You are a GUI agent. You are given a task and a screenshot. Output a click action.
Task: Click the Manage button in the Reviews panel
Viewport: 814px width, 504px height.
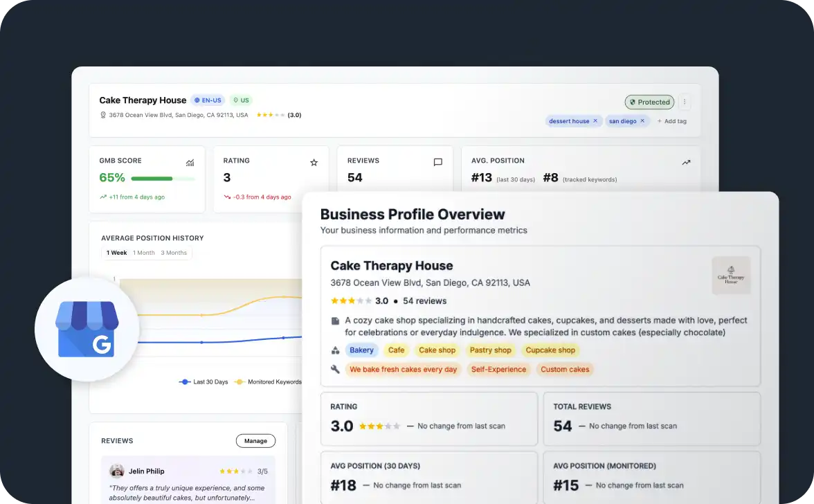point(255,440)
